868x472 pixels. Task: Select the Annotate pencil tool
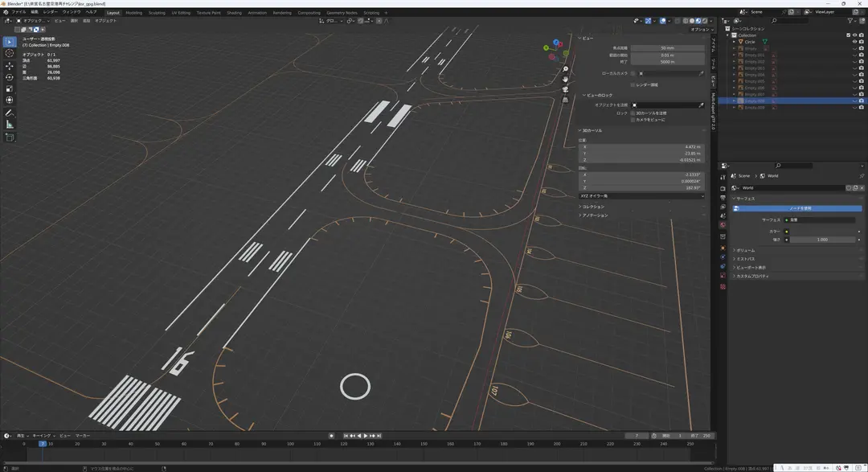click(10, 113)
